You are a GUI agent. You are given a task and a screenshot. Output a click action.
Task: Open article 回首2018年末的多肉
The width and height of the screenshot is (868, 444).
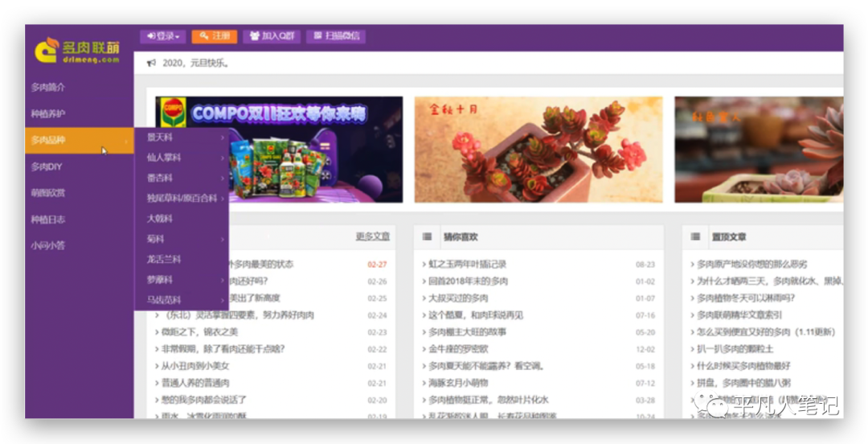468,281
